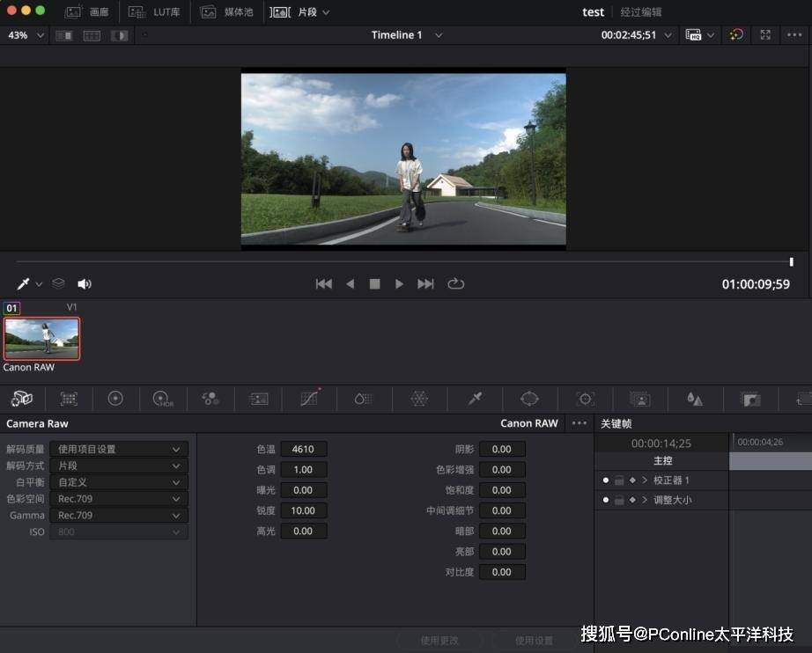The width and height of the screenshot is (812, 653).
Task: Toggle lock on 调整大小 track
Action: click(x=619, y=500)
